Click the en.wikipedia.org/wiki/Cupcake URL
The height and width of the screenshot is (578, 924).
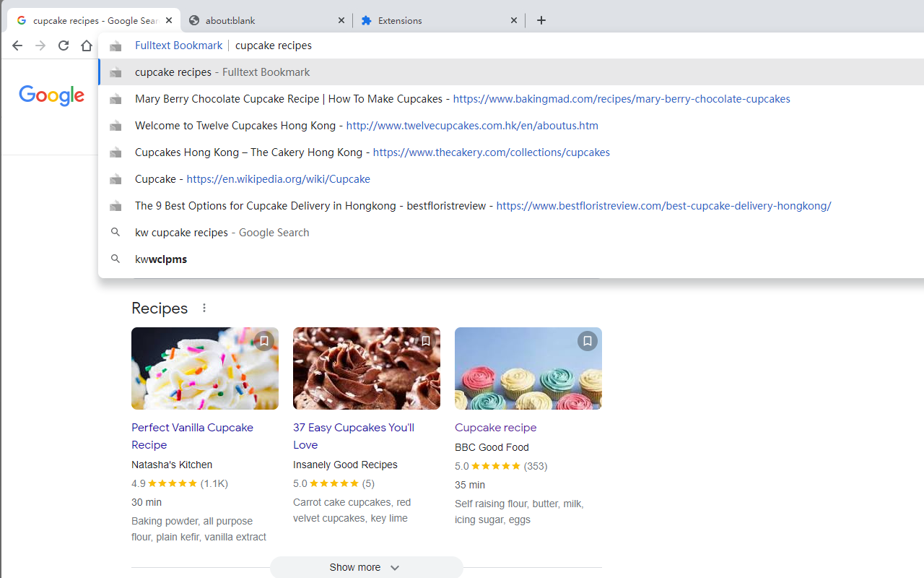[x=278, y=179]
